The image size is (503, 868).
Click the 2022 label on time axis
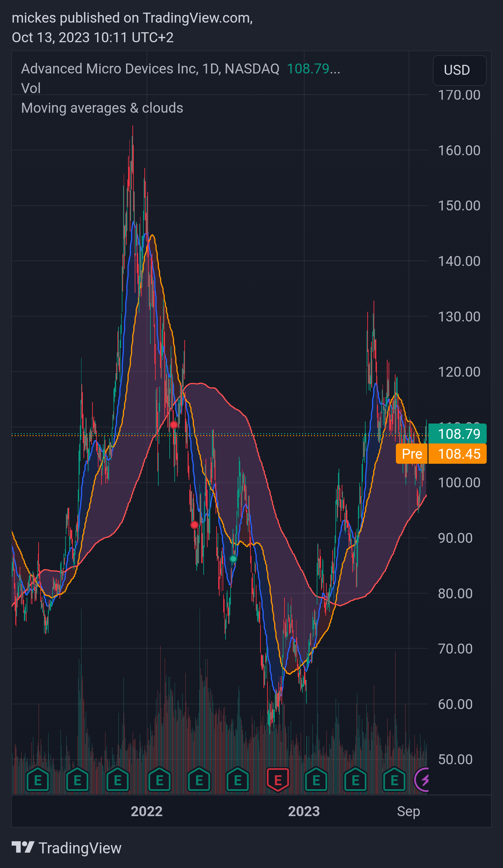[x=146, y=811]
